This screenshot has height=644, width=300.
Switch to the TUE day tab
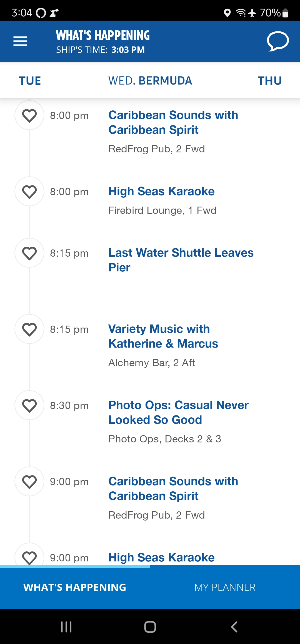pyautogui.click(x=30, y=81)
